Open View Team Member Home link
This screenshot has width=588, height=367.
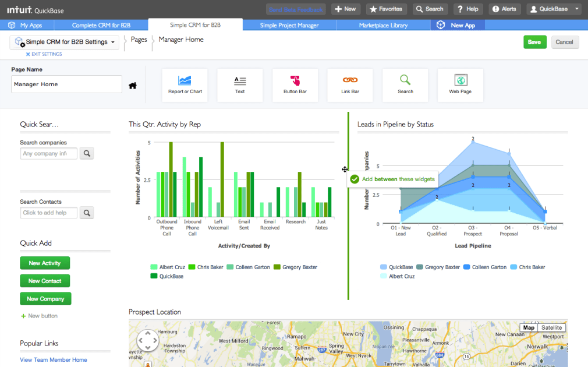point(53,359)
